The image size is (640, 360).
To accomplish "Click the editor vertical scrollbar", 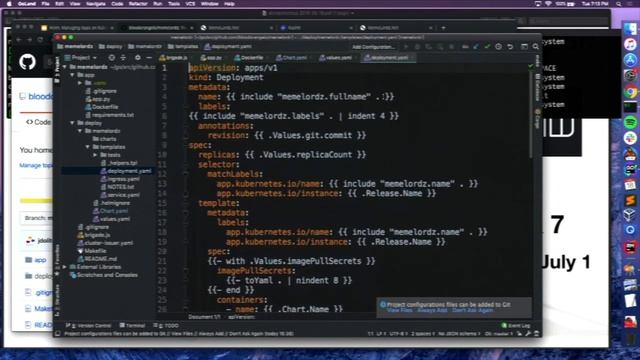I will tap(530, 114).
